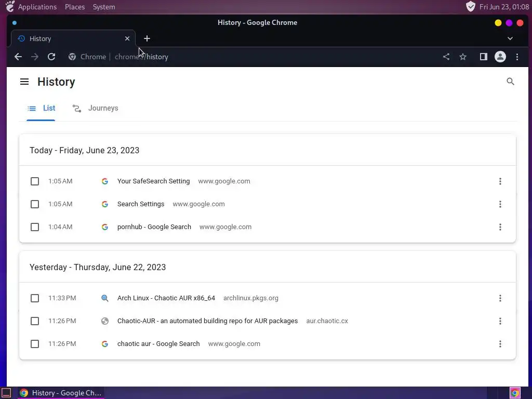
Task: Open Arch Linux - Chaotic AUR x86_64 link
Action: tap(166, 298)
